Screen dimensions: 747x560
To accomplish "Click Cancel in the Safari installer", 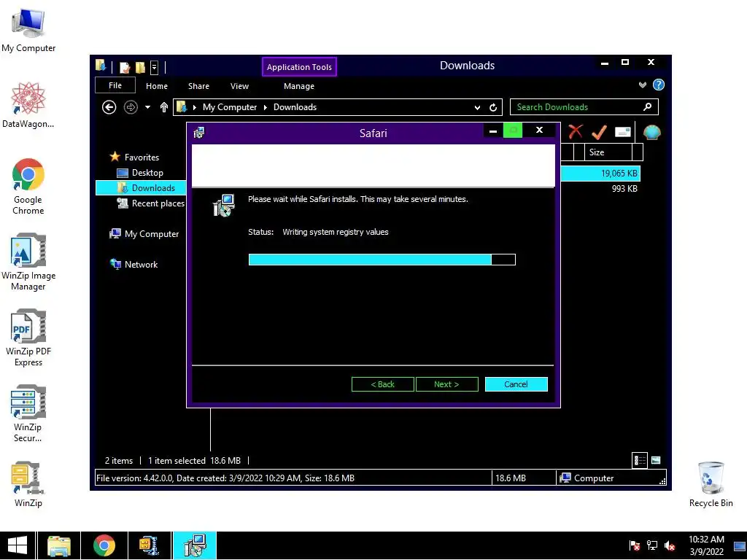I will pyautogui.click(x=516, y=384).
